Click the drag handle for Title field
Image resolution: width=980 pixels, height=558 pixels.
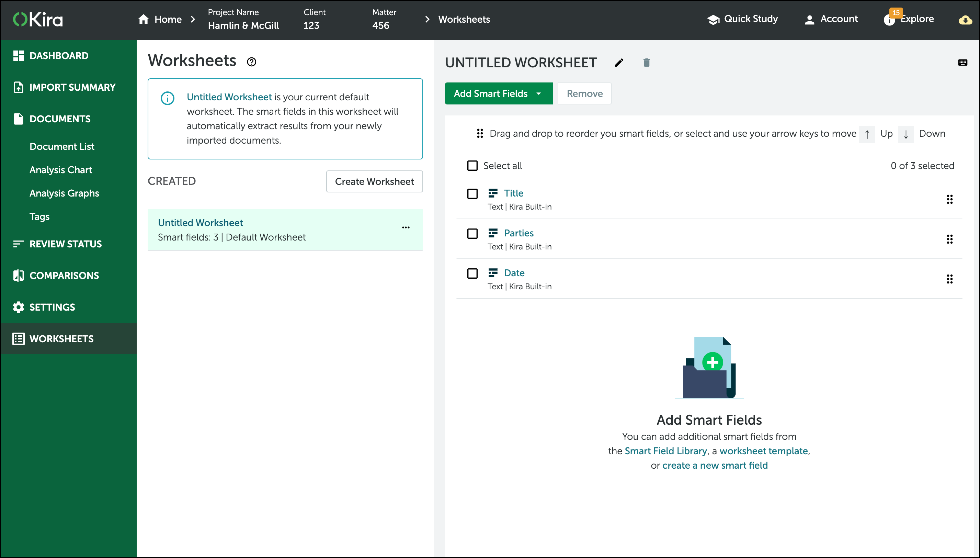click(949, 199)
